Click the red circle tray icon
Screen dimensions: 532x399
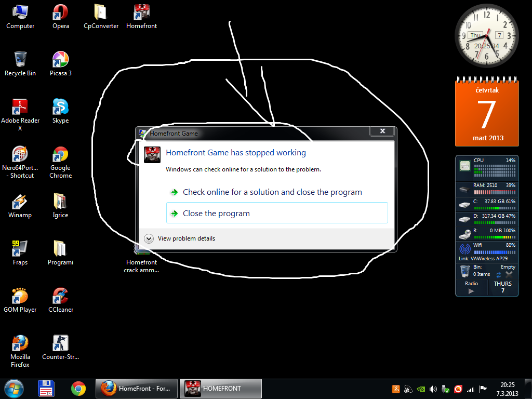tap(458, 389)
